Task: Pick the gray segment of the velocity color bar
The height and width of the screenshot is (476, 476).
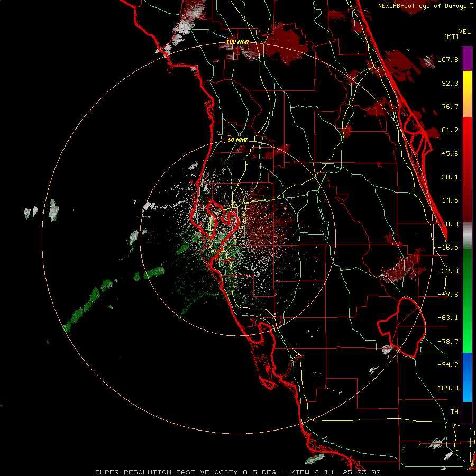Action: pyautogui.click(x=467, y=235)
